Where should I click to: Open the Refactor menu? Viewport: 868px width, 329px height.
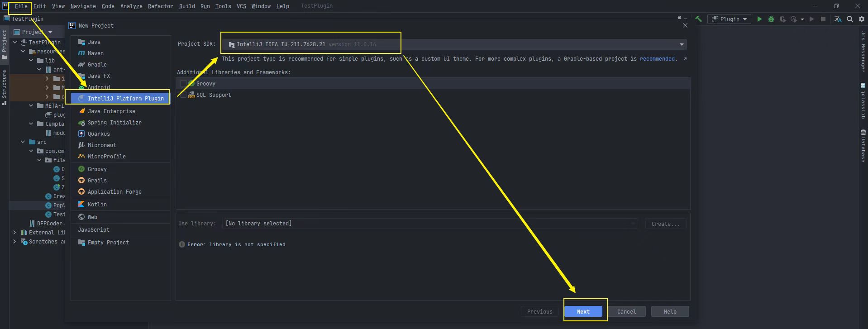point(160,6)
